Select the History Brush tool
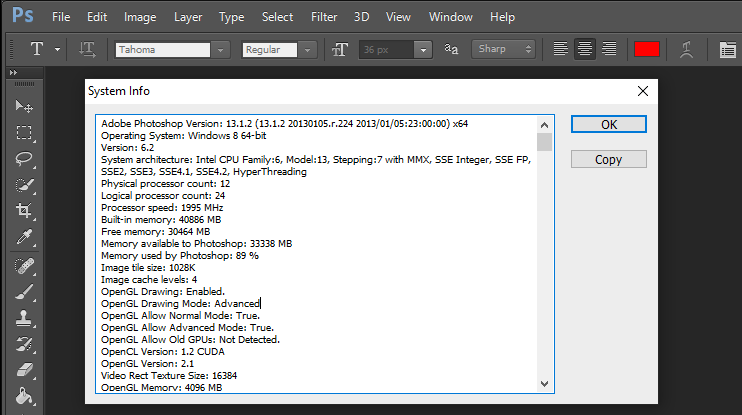742x415 pixels. coord(24,344)
